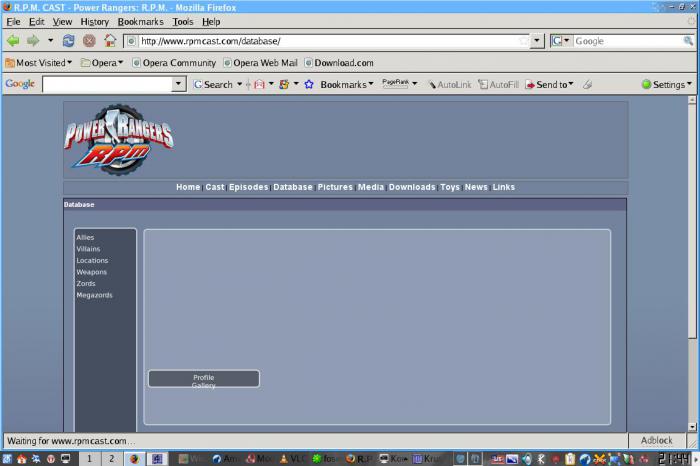Open Google Toolbar Bookmarks dropdown
The image size is (700, 466).
(346, 84)
